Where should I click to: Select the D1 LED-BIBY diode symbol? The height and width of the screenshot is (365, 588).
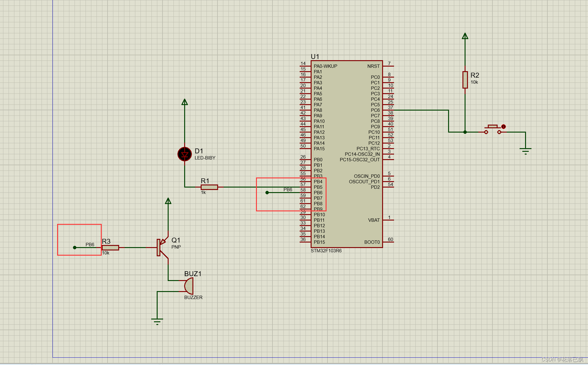pyautogui.click(x=184, y=154)
